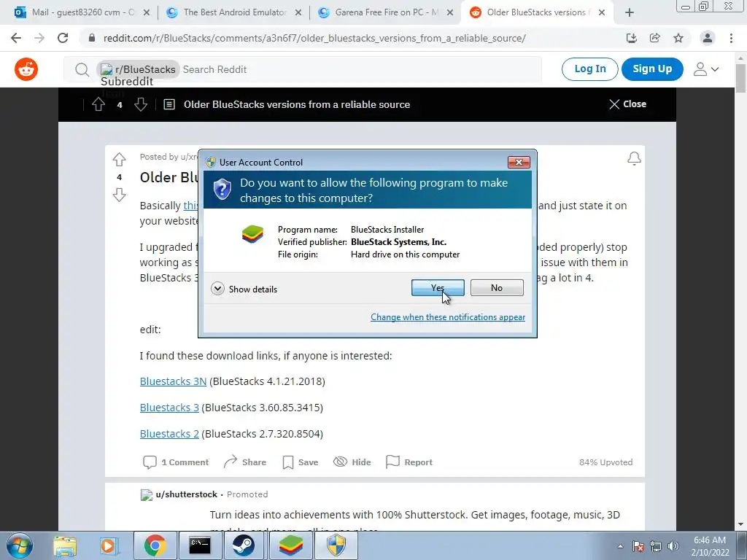Go back to previous page in Chrome
This screenshot has width=747, height=560.
pos(16,38)
